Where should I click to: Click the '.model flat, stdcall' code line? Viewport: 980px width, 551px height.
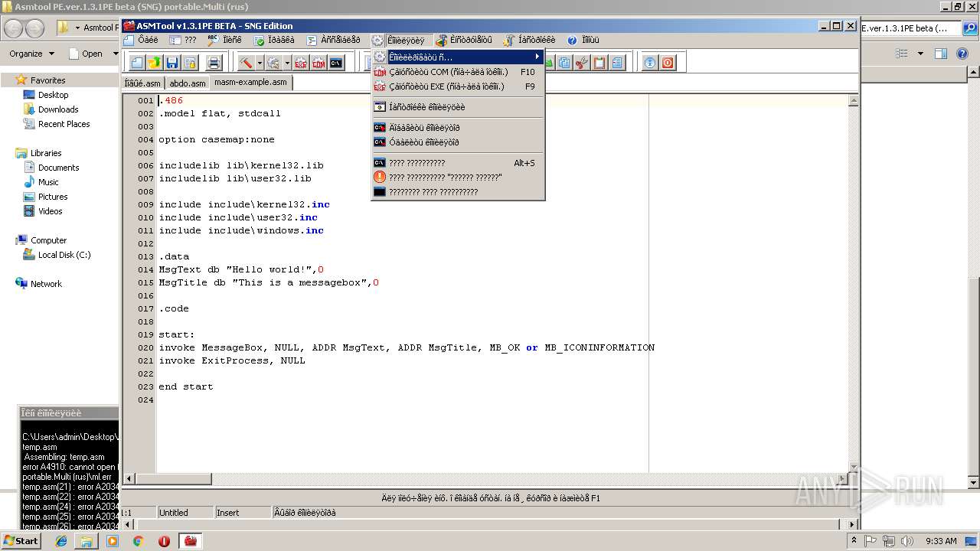coord(220,113)
